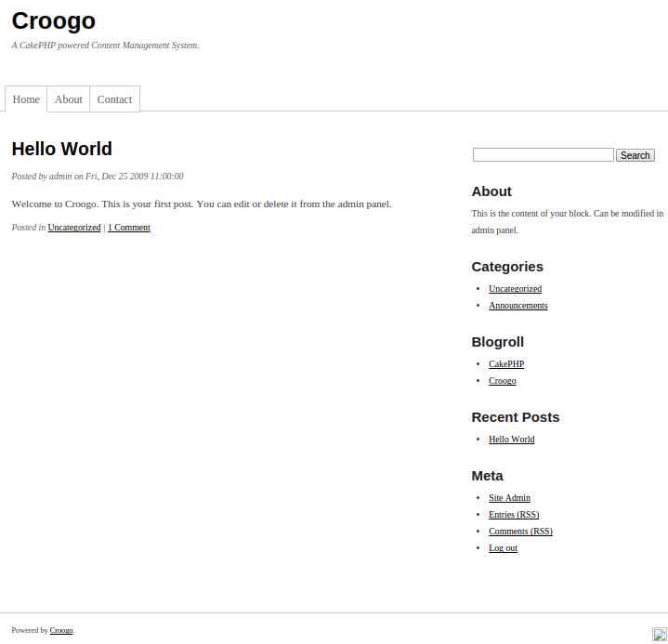The image size is (668, 644).
Task: Follow the Croogo link in the footer
Action: click(61, 630)
